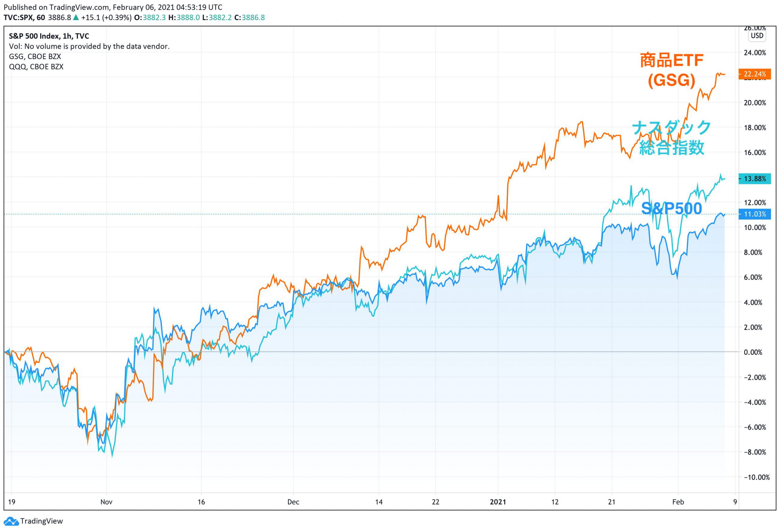Click the 9 date axis label
The width and height of the screenshot is (780, 532).
(x=735, y=502)
